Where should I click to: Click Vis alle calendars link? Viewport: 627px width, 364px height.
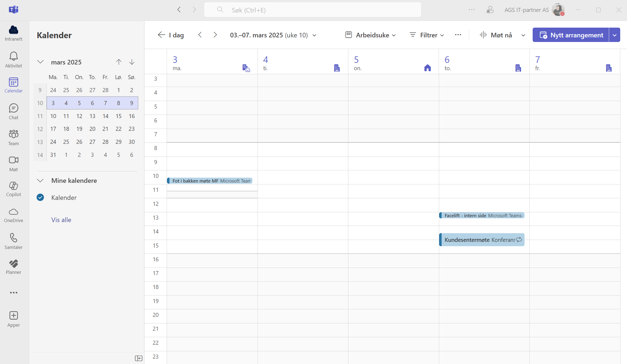[61, 219]
